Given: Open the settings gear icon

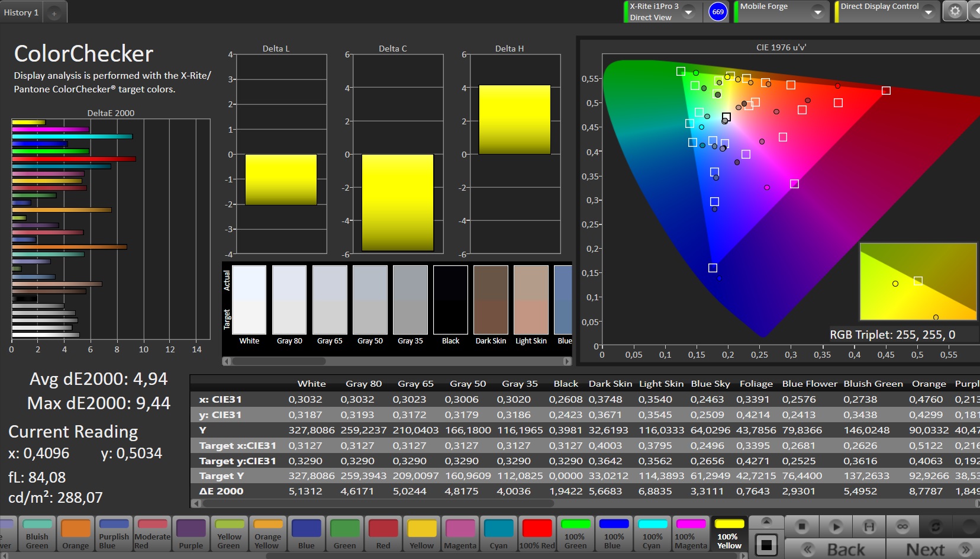Looking at the screenshot, I should (955, 11).
